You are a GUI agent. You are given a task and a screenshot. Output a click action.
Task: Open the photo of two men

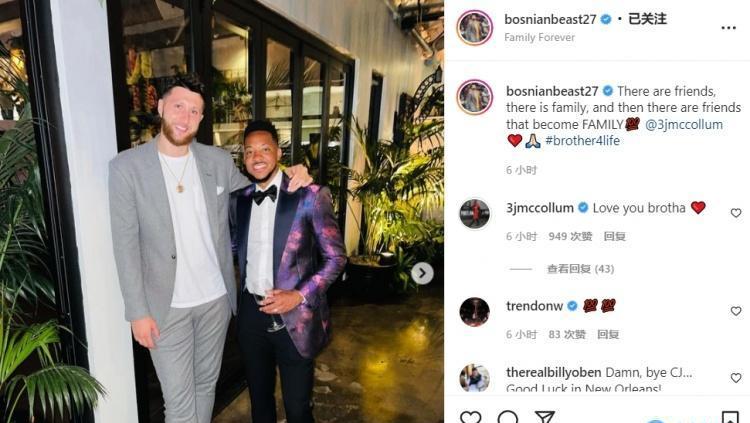[222, 212]
